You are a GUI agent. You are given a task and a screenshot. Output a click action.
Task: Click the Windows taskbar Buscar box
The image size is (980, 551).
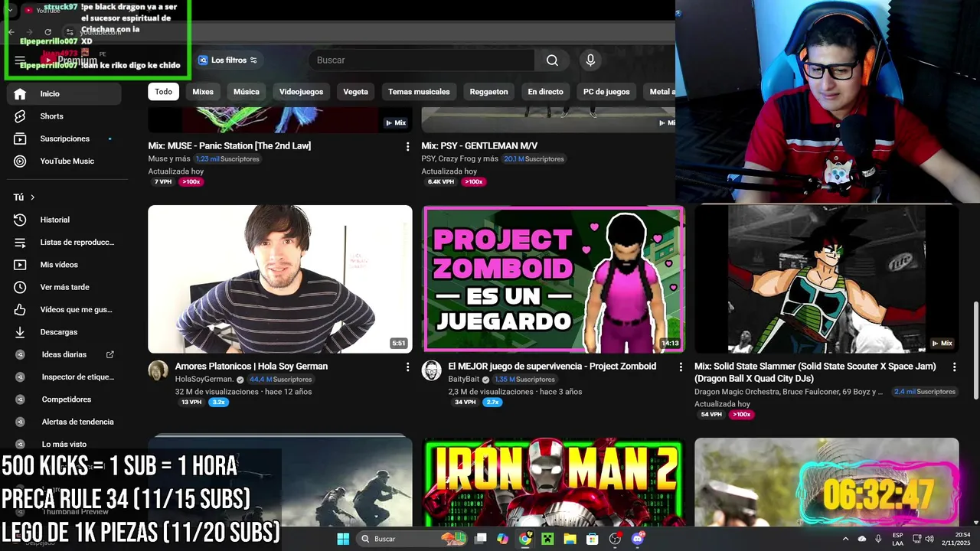(x=413, y=539)
